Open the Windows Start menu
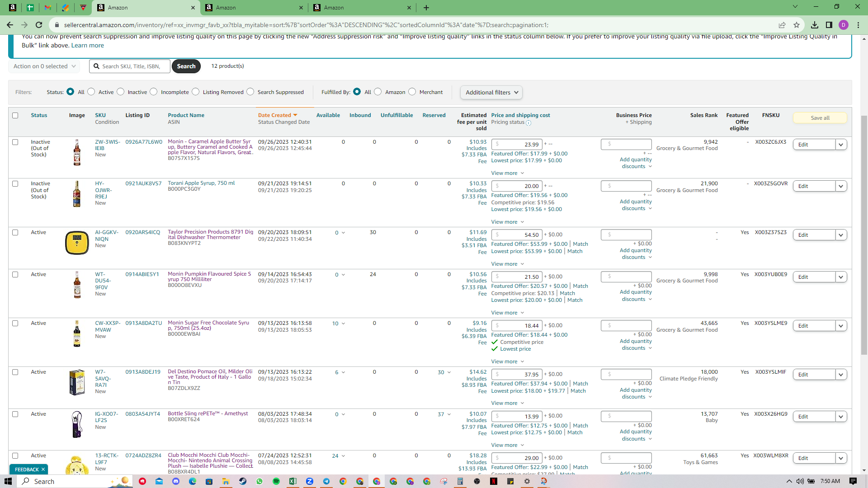 tap(8, 481)
